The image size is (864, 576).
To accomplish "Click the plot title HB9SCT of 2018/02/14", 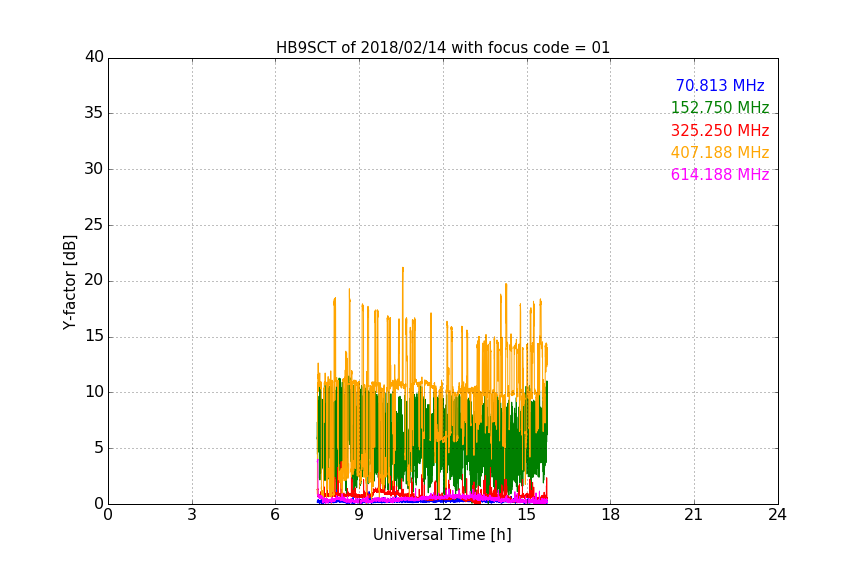I will point(442,48).
